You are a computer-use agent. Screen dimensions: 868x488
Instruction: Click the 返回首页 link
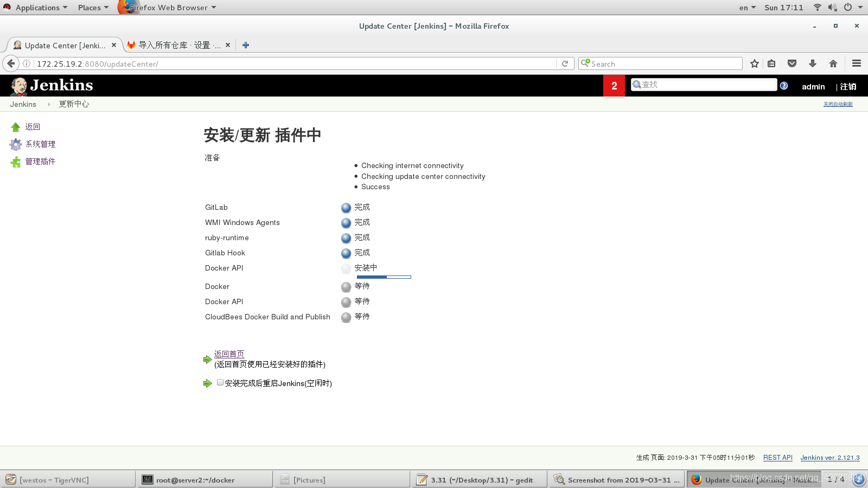tap(229, 354)
